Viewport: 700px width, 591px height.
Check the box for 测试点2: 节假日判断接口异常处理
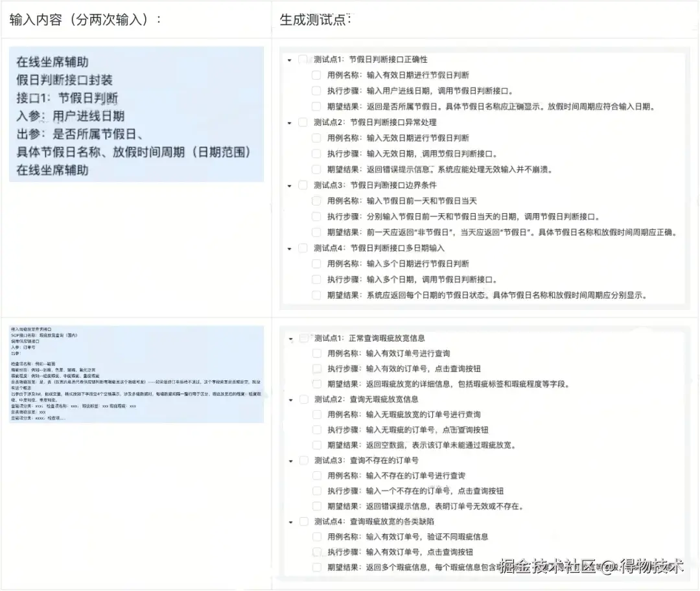coord(303,122)
